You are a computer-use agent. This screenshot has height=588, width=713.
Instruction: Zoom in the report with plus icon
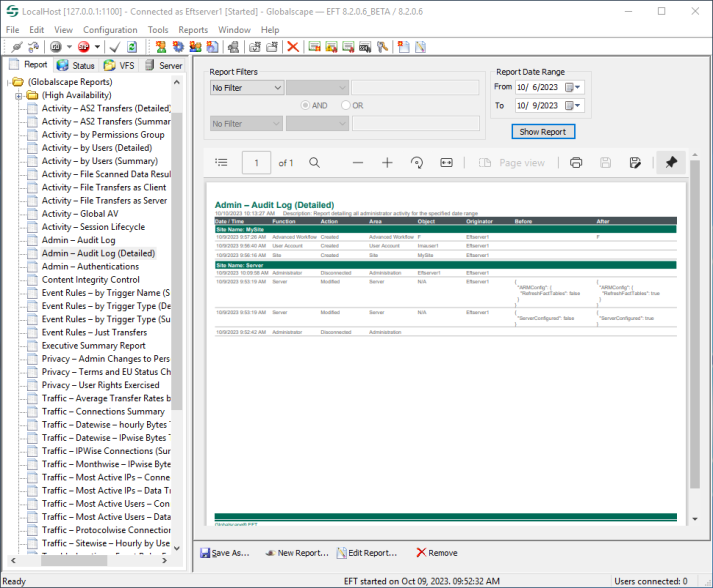pos(387,162)
